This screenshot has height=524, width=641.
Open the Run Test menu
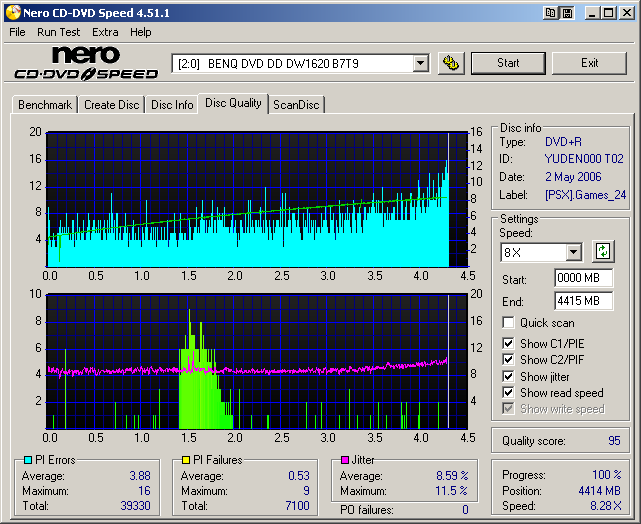point(57,32)
